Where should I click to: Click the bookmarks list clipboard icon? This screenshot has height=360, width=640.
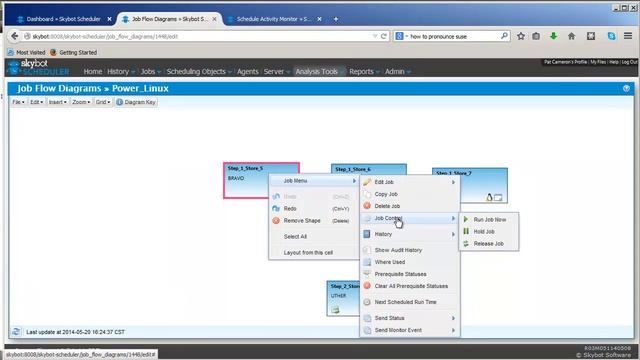pyautogui.click(x=536, y=36)
